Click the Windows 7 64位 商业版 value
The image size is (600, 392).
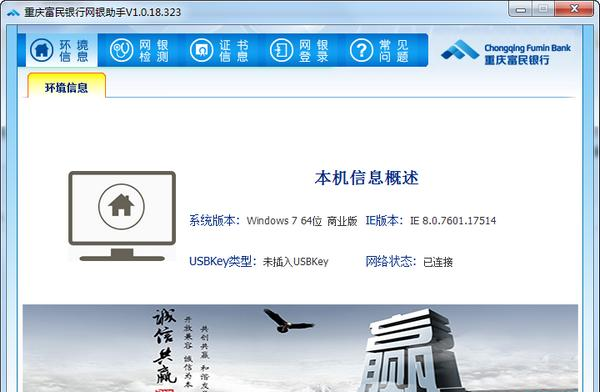(x=302, y=221)
